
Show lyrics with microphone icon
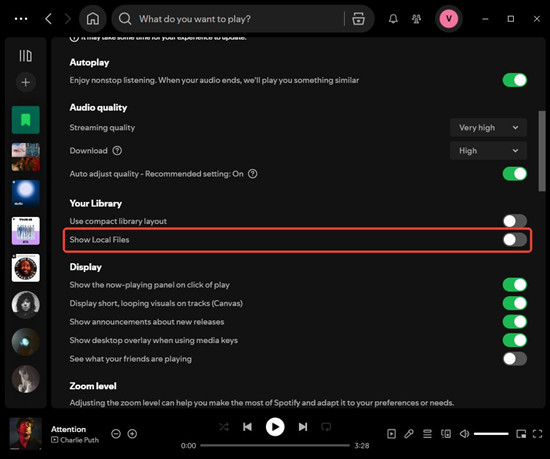pyautogui.click(x=409, y=434)
